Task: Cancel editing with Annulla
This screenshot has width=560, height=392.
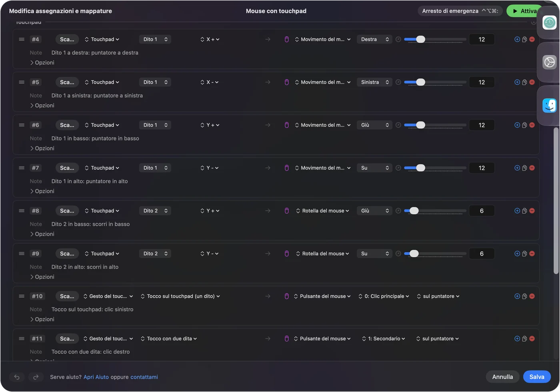Action: 502,377
